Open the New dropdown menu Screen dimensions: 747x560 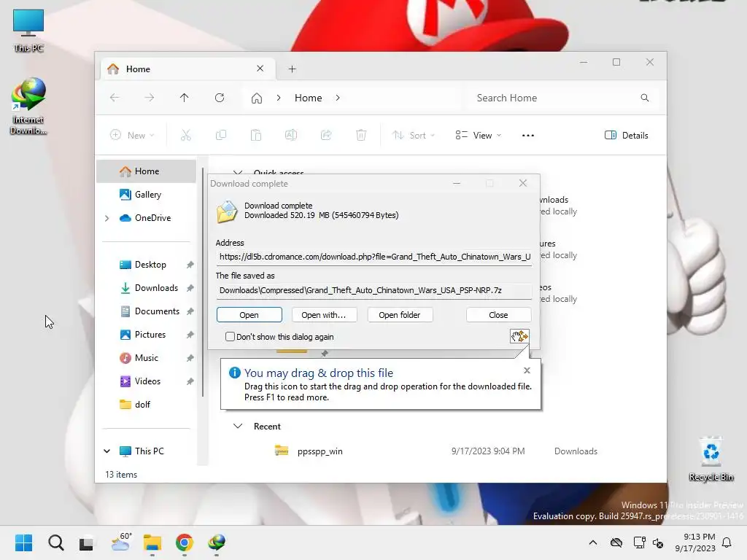[x=133, y=135]
